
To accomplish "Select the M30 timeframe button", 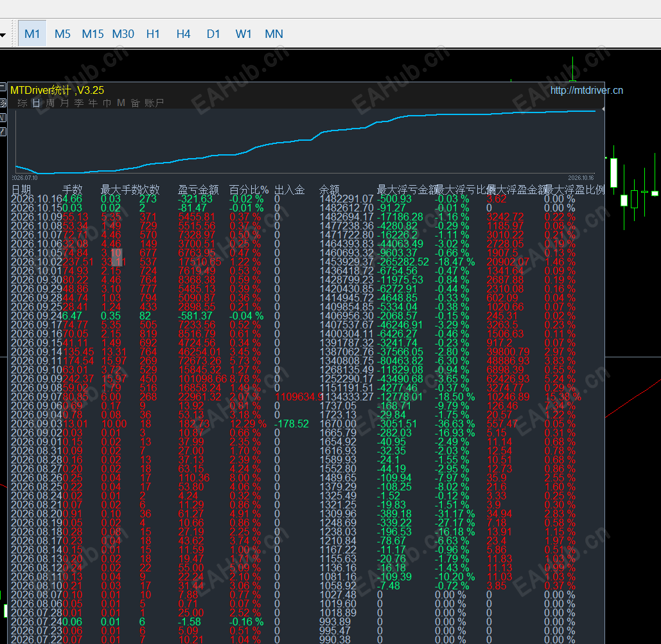I will click(x=123, y=33).
